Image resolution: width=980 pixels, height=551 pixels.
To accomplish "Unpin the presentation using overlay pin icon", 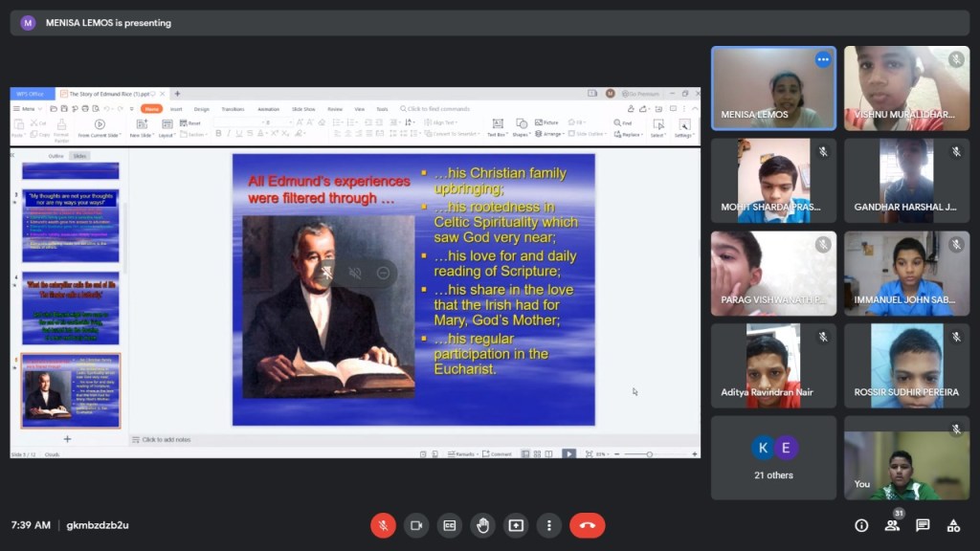I will [326, 274].
